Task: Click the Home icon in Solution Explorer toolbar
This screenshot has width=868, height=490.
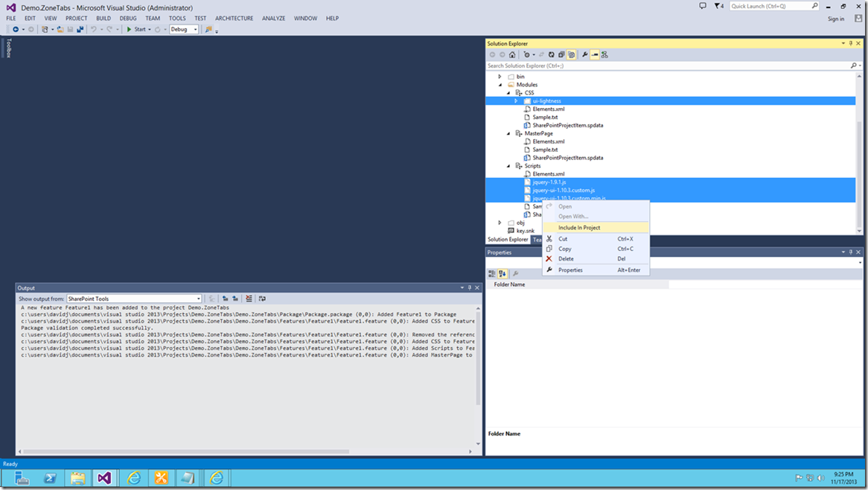Action: point(512,55)
